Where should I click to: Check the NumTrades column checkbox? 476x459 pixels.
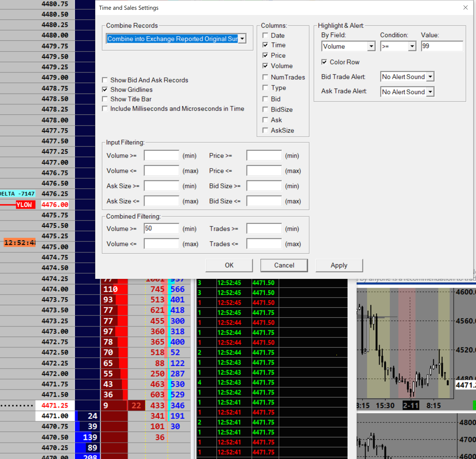point(265,77)
